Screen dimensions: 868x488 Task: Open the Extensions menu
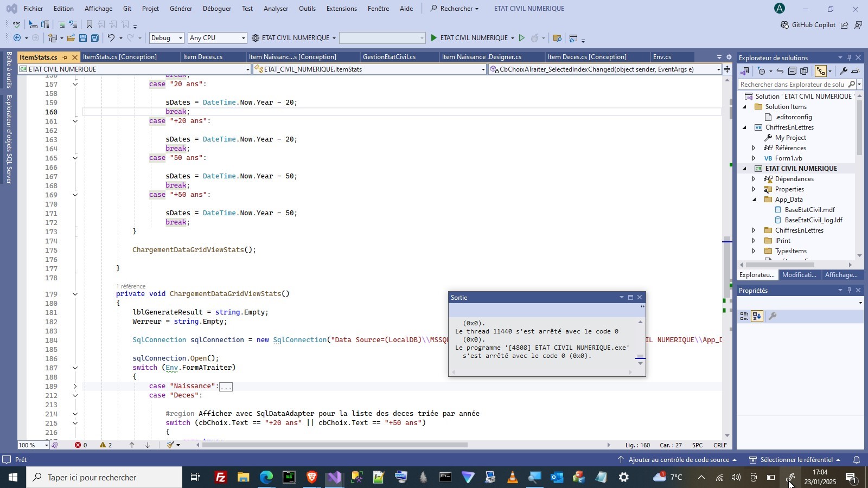tap(342, 9)
